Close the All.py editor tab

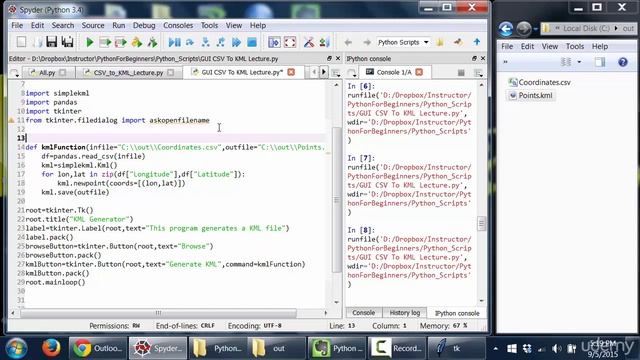(62, 73)
